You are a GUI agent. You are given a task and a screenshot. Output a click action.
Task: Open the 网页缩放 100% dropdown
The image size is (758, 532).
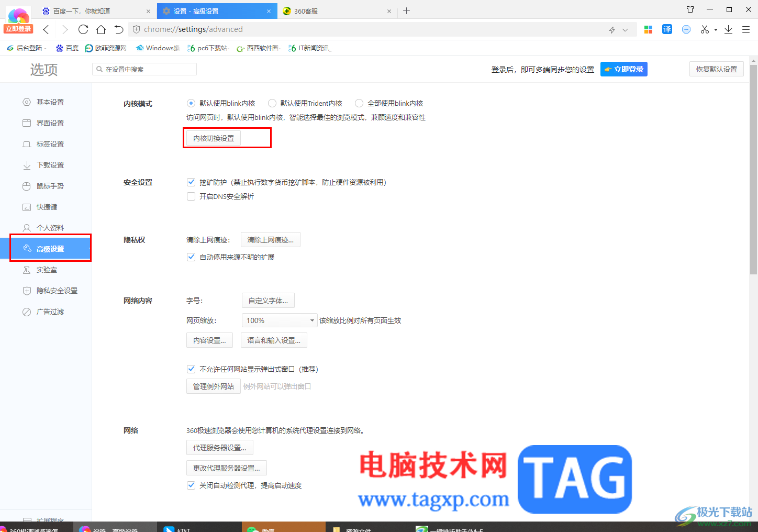coord(280,320)
